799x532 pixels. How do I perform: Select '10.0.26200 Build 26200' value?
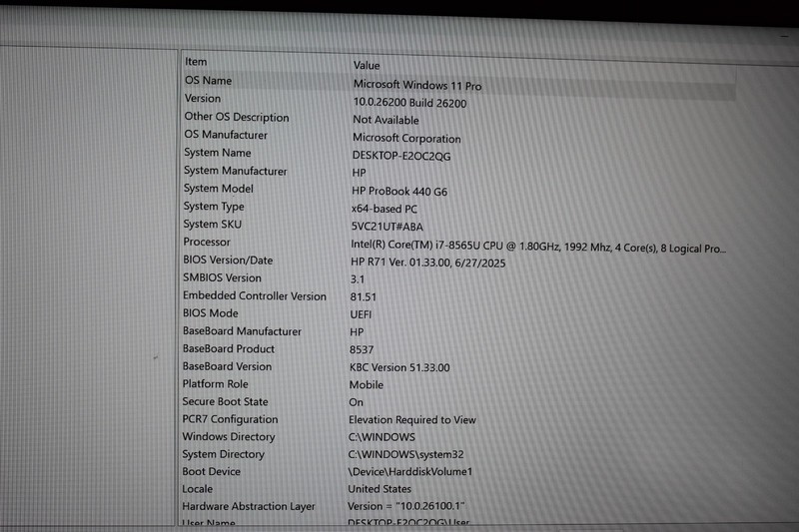point(409,103)
